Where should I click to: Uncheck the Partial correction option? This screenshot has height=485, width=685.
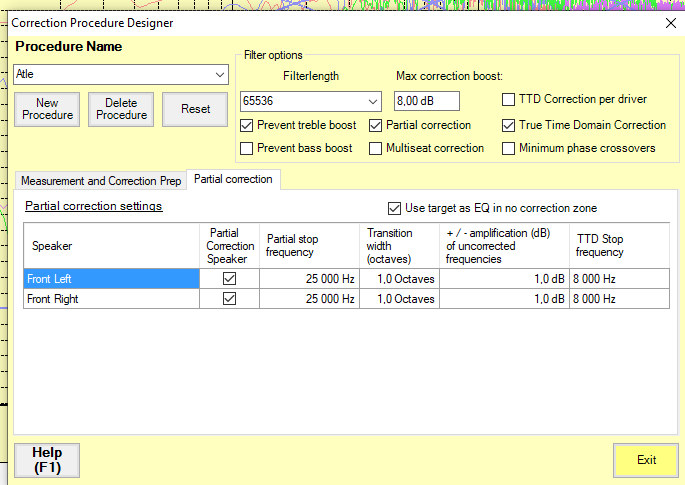(376, 126)
